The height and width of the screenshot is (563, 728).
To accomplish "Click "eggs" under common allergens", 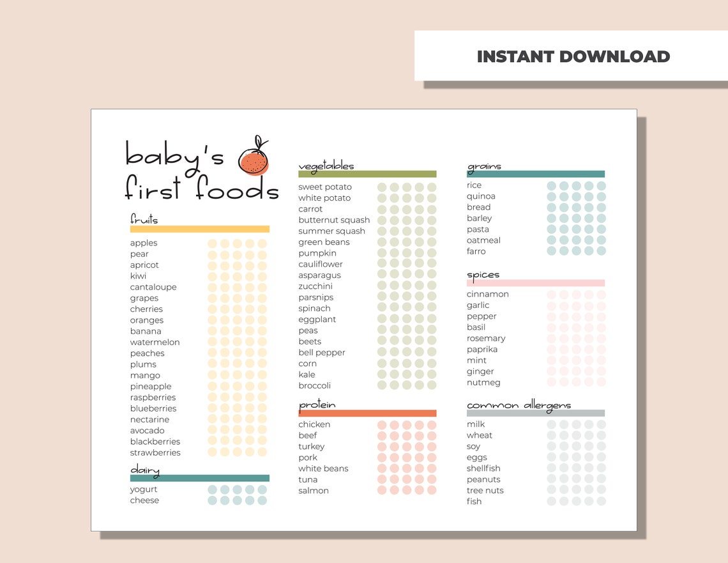I will [477, 458].
